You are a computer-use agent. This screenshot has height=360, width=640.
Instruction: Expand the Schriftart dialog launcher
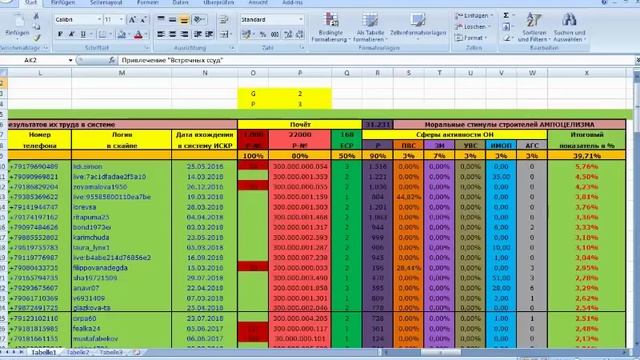(146, 48)
